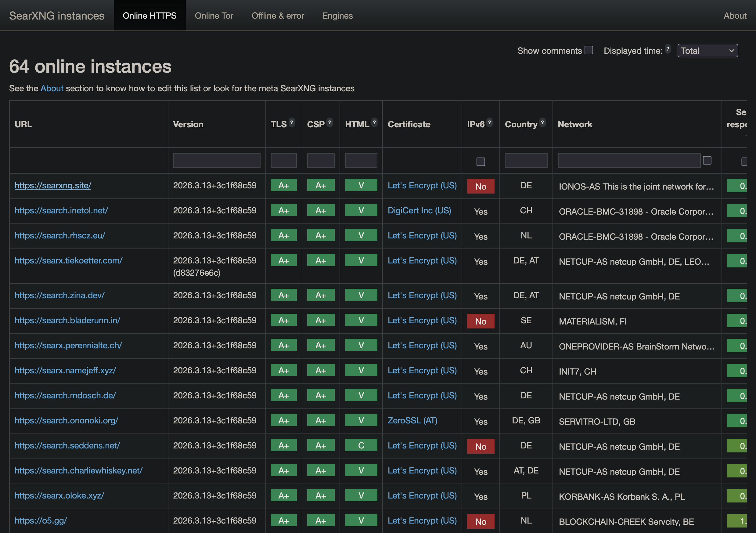Image resolution: width=756 pixels, height=533 pixels.
Task: Focus the Country filter input
Action: [x=526, y=161]
